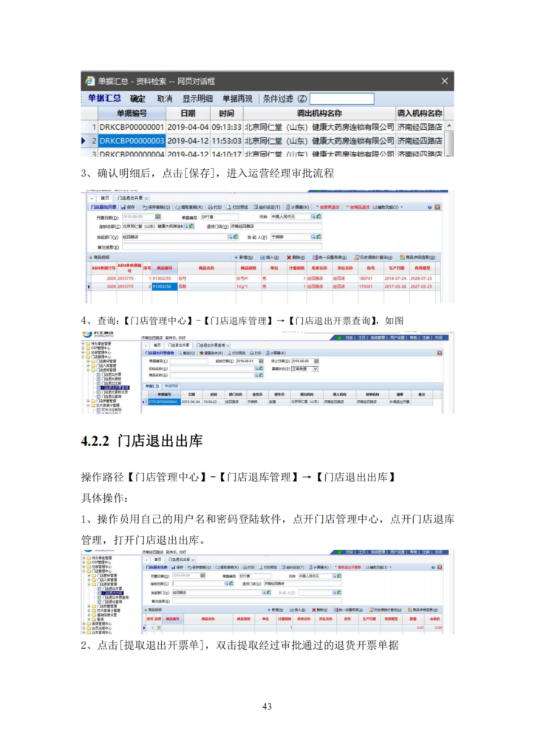Expand 会员运维中心 tree node in 出库 screen

pyautogui.click(x=83, y=628)
